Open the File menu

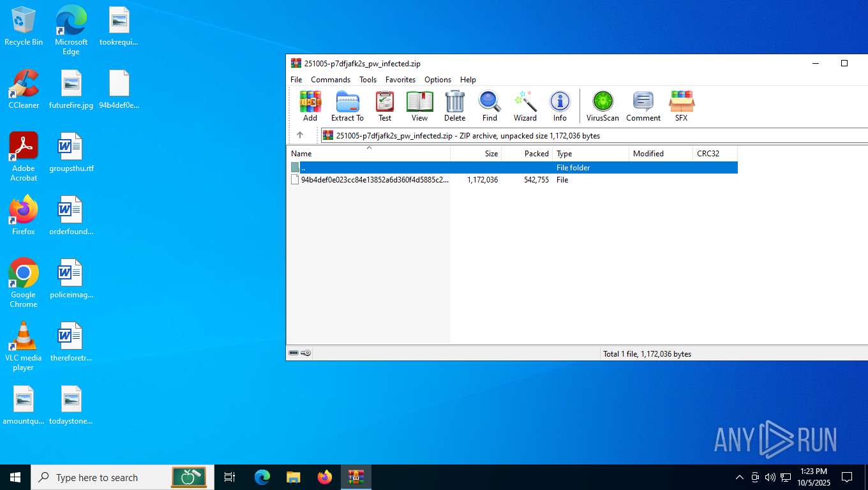(296, 79)
